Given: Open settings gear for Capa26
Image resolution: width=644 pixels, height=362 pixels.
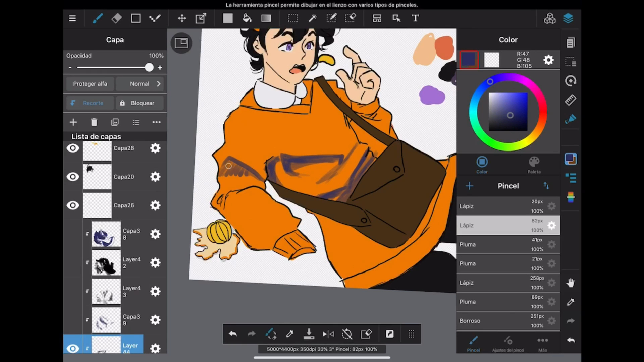Looking at the screenshot, I should 155,205.
